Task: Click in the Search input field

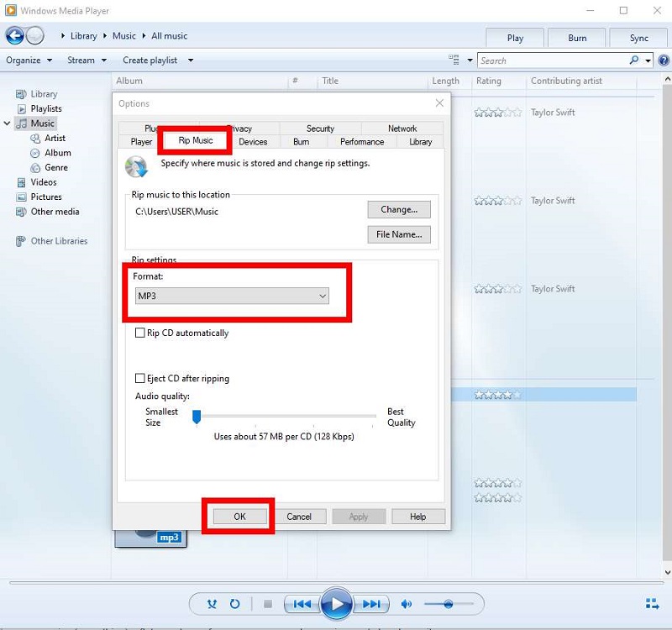Action: click(x=553, y=60)
